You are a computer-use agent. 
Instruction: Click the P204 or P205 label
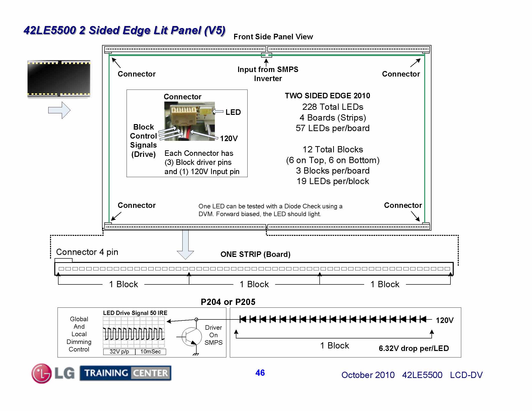point(228,302)
